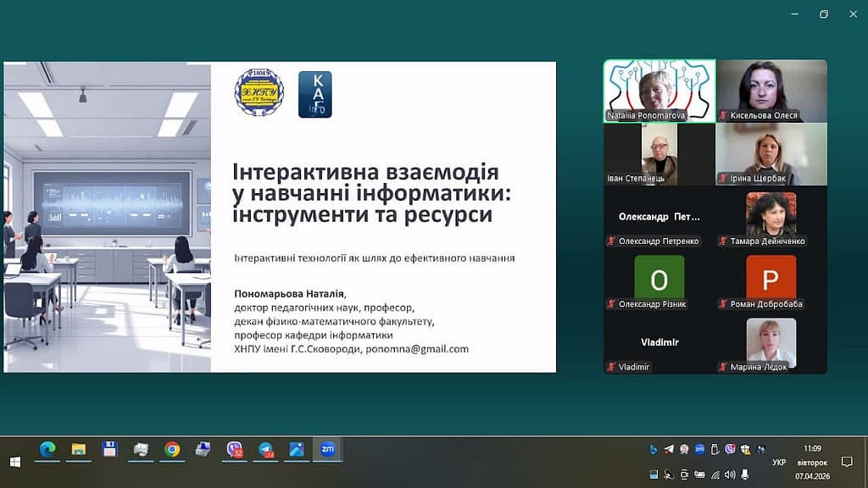Open the notification action center
The image size is (868, 488).
click(847, 462)
